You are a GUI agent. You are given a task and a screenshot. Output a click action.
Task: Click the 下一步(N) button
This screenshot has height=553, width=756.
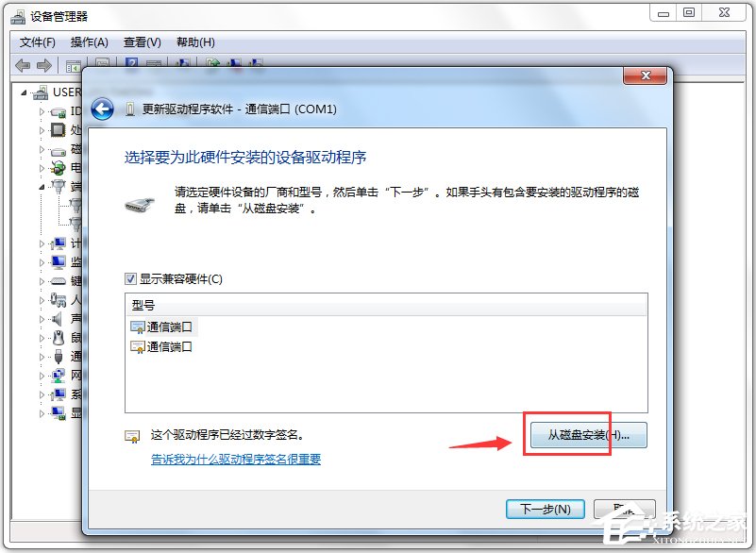pos(546,509)
